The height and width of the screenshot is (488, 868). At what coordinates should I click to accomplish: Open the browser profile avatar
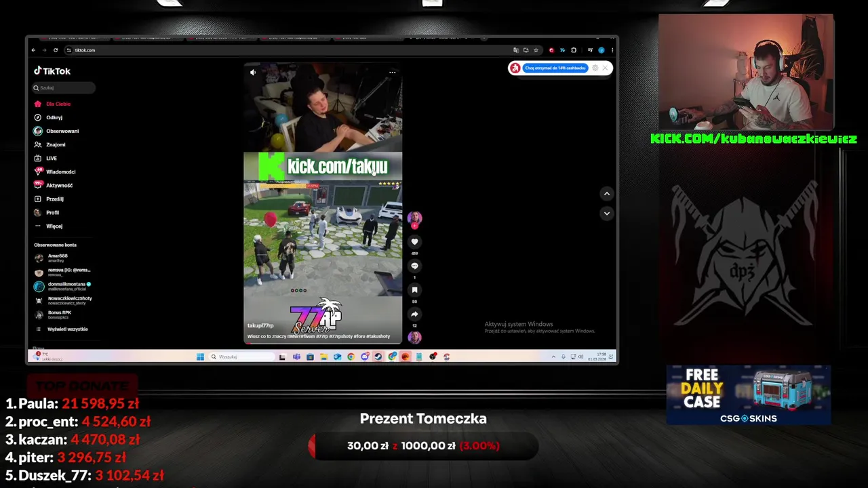(x=601, y=50)
